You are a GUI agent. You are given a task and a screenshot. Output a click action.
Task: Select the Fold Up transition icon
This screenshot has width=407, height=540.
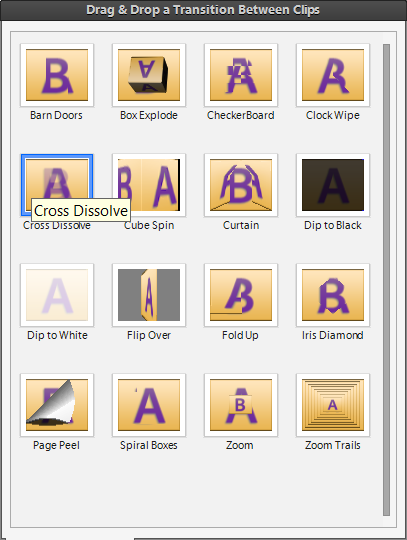241,295
